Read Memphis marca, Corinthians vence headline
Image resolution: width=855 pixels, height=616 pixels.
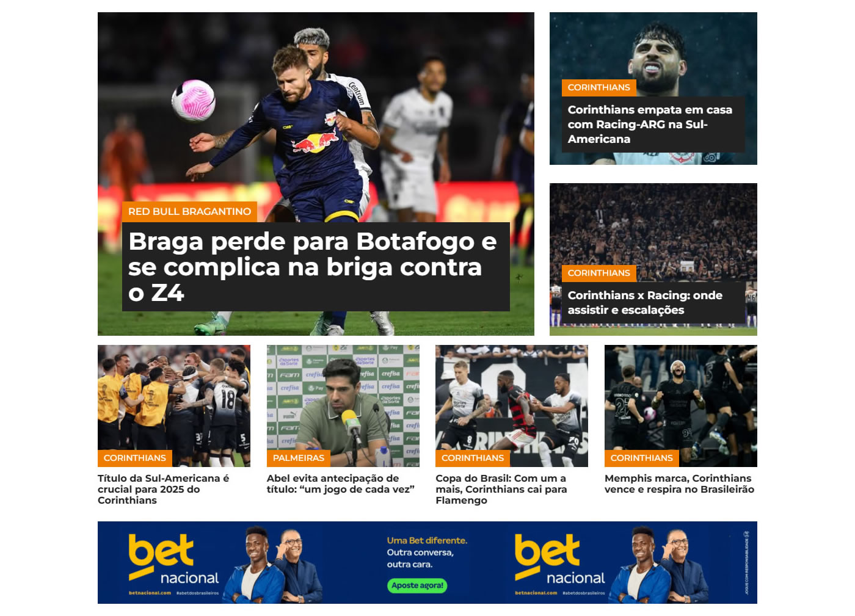[x=679, y=484]
